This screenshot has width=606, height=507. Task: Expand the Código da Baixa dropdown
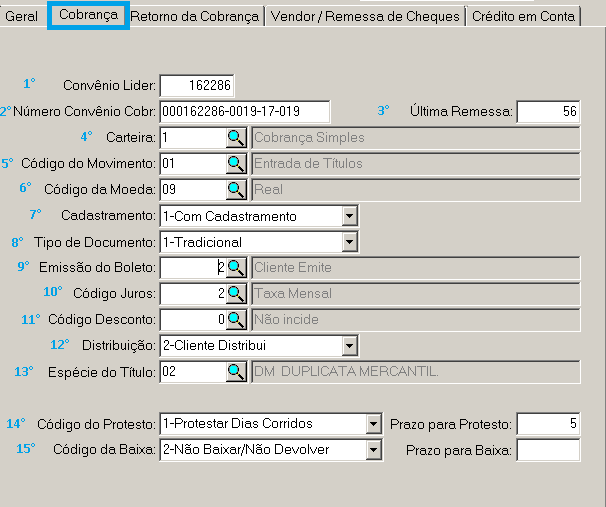click(374, 450)
